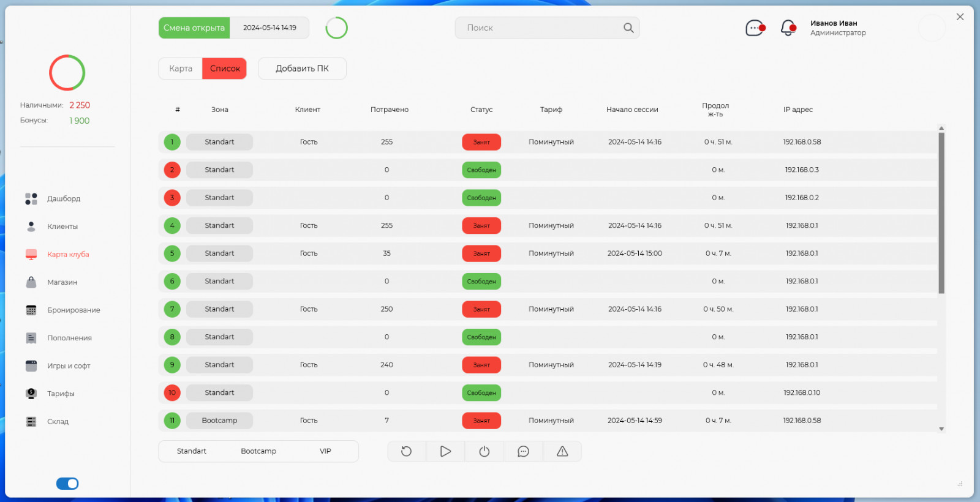Click the Поминутный tariff on PC 9
Image resolution: width=980 pixels, height=502 pixels.
tap(551, 365)
